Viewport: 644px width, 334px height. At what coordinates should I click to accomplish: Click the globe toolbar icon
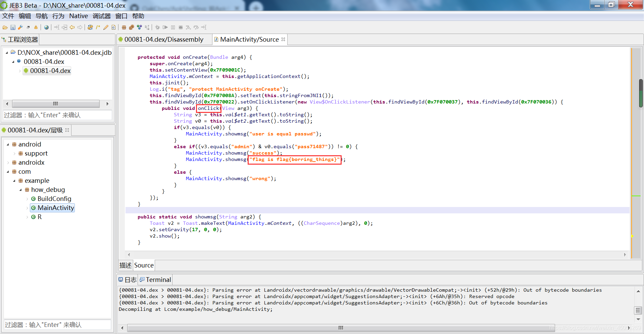[x=46, y=28]
